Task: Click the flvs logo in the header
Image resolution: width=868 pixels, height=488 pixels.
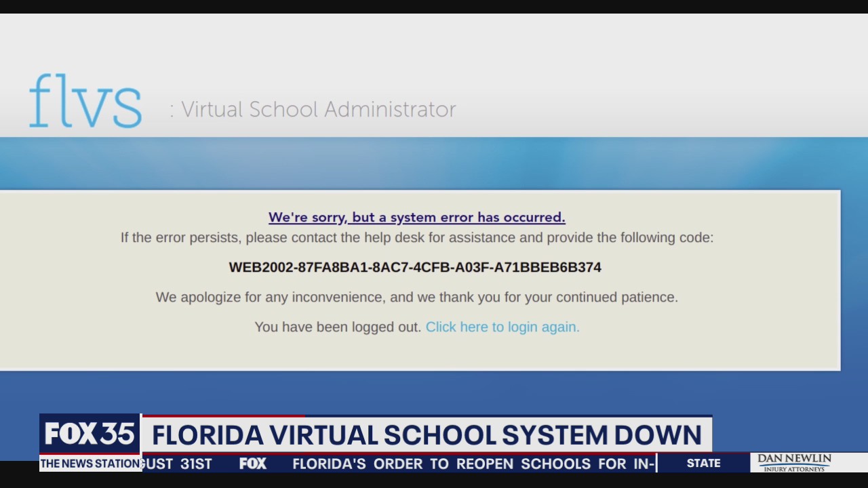Action: tap(85, 100)
